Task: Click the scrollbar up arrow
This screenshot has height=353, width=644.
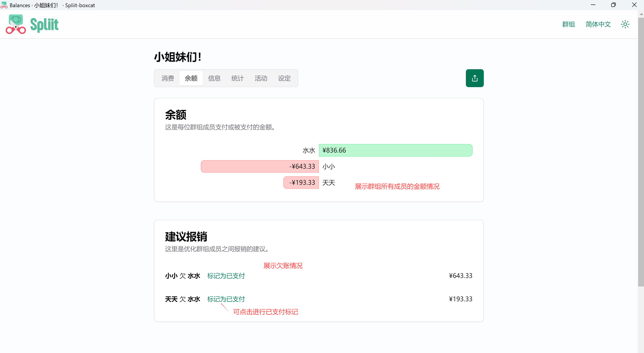Action: click(x=641, y=14)
